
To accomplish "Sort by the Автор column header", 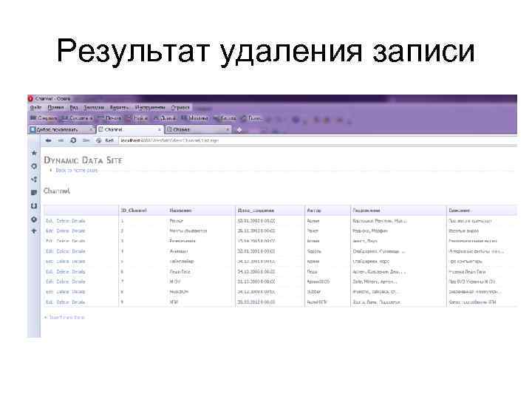I will (314, 211).
